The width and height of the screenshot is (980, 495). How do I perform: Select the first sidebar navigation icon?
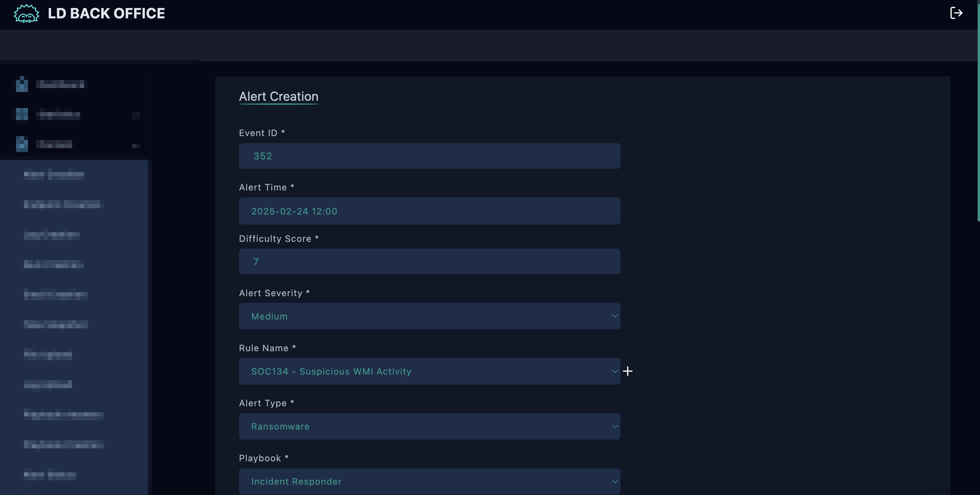(22, 84)
